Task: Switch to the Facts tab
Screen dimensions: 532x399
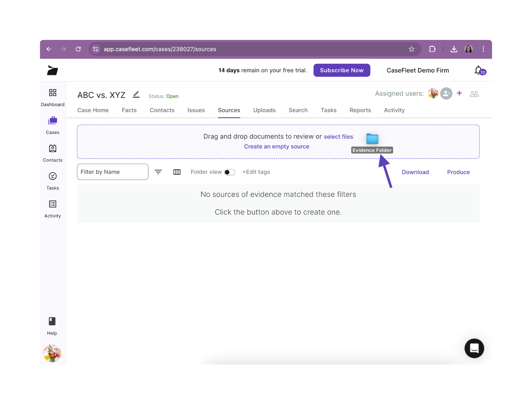Action: 129,110
